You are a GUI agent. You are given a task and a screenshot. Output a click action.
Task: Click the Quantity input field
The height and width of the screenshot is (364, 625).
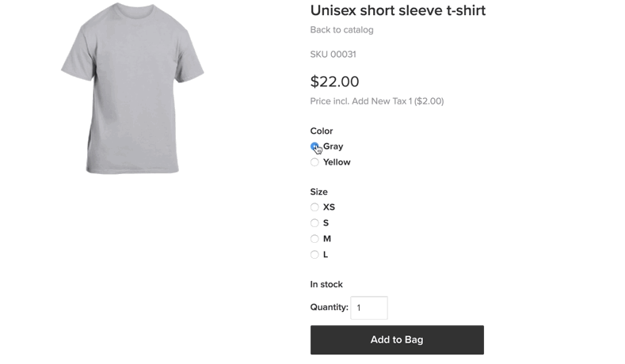pyautogui.click(x=368, y=308)
